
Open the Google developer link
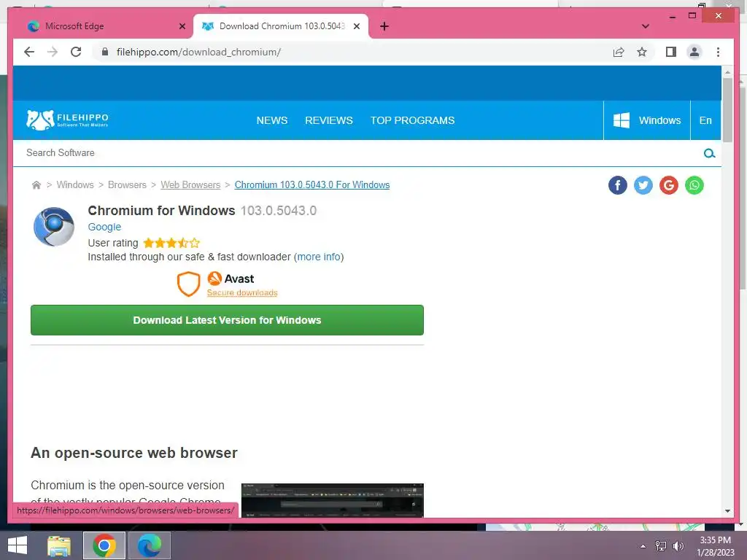[x=104, y=227]
